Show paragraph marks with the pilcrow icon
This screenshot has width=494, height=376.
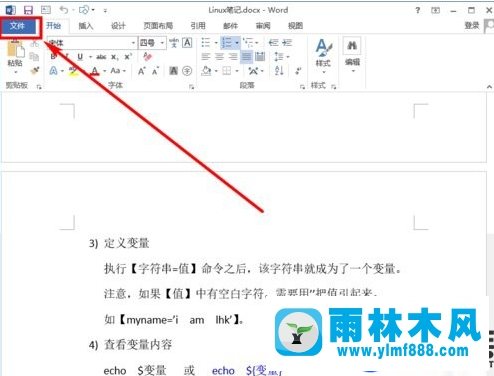(x=298, y=71)
